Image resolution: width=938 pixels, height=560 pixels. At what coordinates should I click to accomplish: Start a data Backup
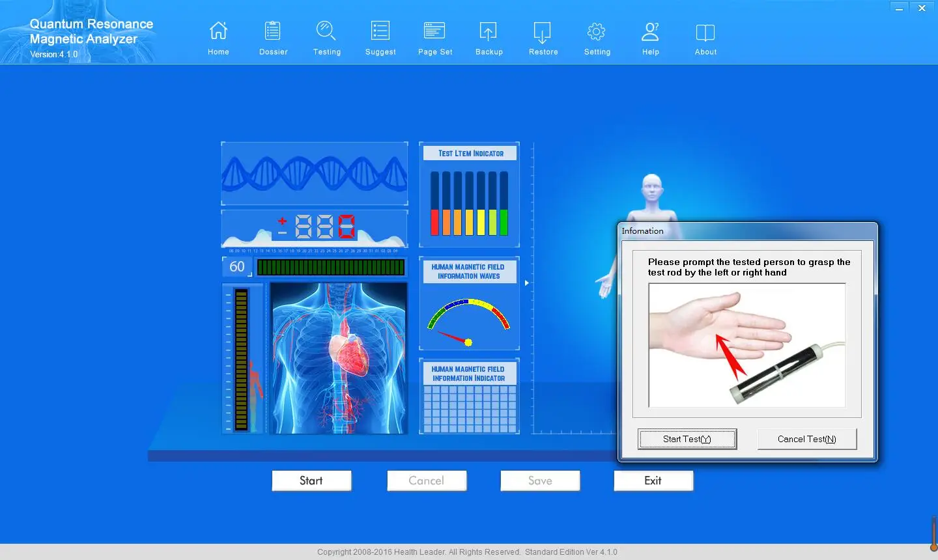(489, 37)
